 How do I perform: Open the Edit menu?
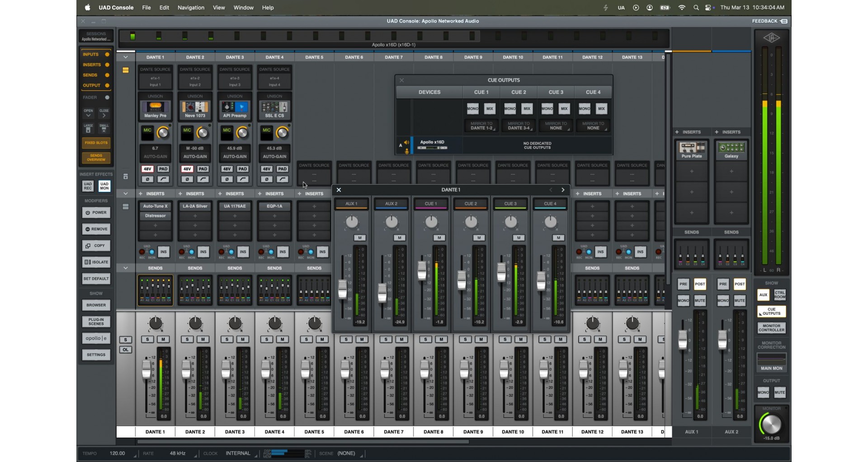pos(164,8)
